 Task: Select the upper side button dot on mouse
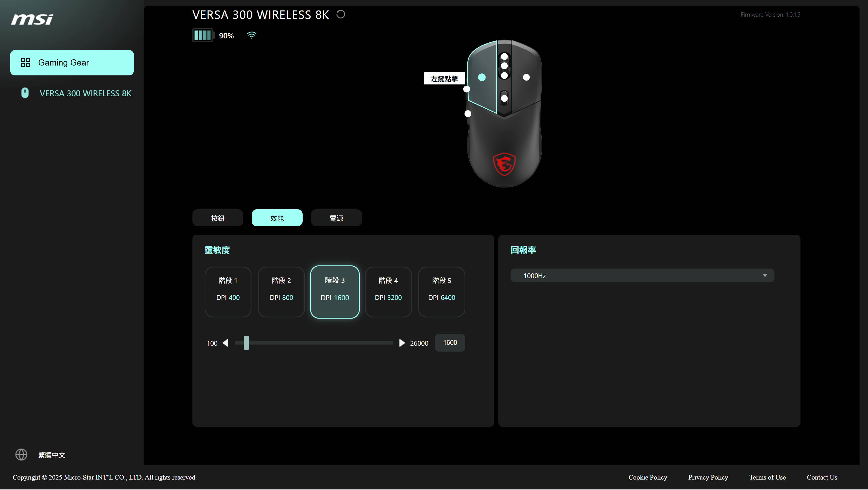[x=467, y=89]
